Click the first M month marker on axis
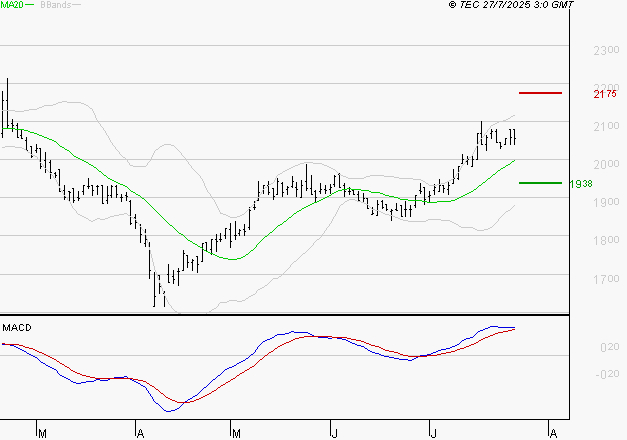Viewport: 627px width, 440px height. [x=42, y=434]
